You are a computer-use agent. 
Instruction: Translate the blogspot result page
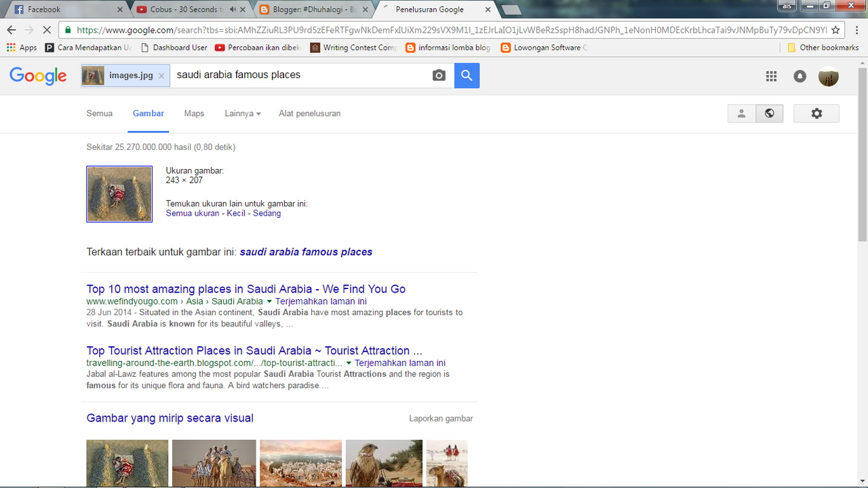tap(400, 363)
